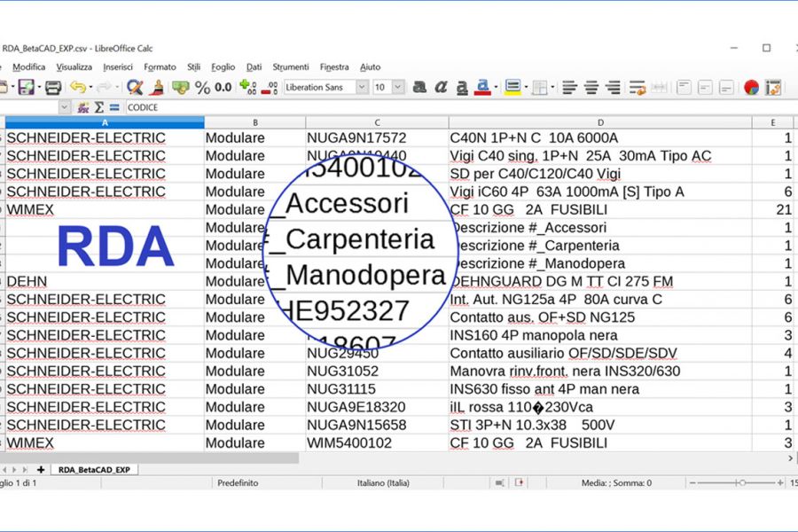The width and height of the screenshot is (798, 532).
Task: Switch to RDA_BetaCAD_EXP sheet tab
Action: 94,469
